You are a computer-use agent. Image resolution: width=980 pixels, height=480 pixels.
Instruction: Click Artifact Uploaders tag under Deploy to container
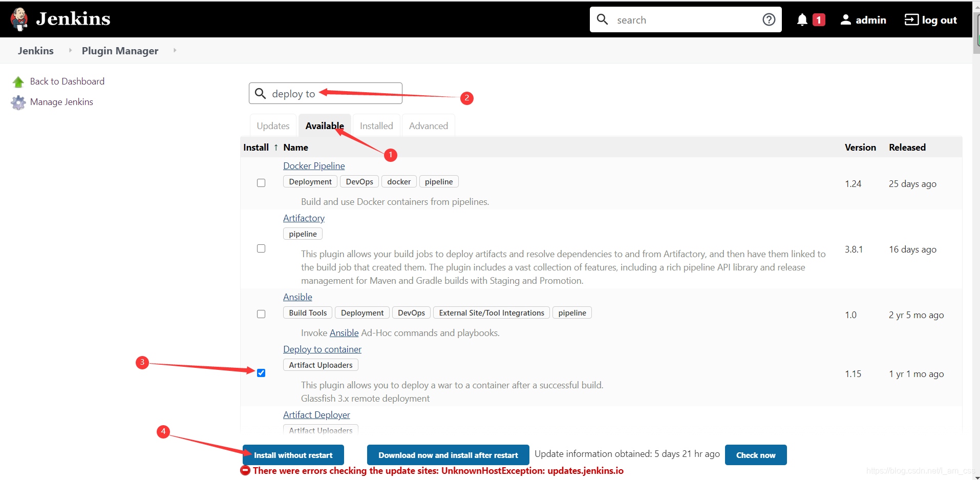pos(321,365)
